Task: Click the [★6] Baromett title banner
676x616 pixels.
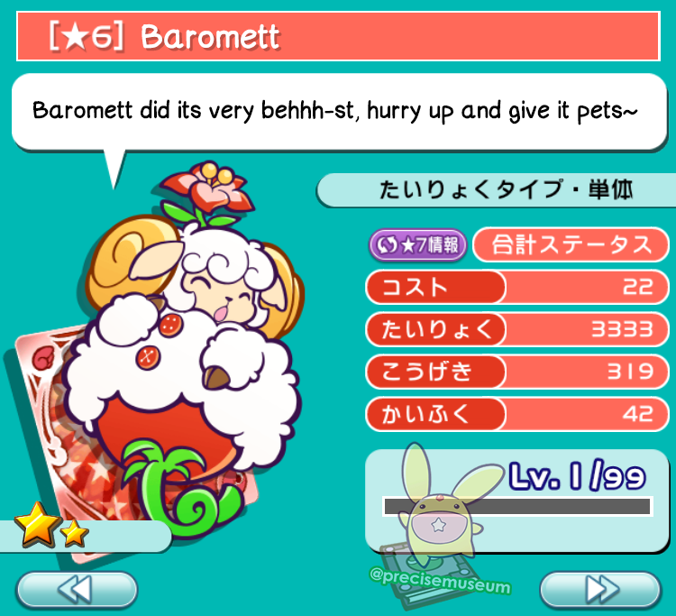Action: [338, 36]
